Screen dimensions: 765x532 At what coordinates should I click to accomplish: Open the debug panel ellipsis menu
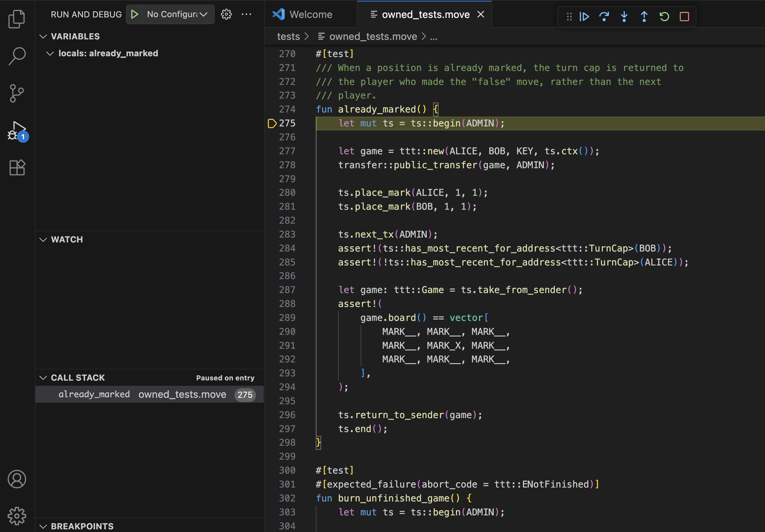pos(247,14)
